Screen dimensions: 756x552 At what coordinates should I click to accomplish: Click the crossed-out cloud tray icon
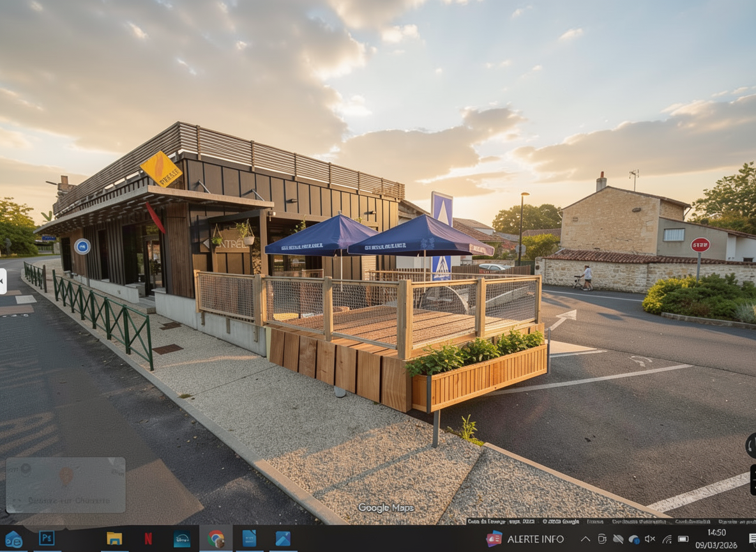coord(618,539)
